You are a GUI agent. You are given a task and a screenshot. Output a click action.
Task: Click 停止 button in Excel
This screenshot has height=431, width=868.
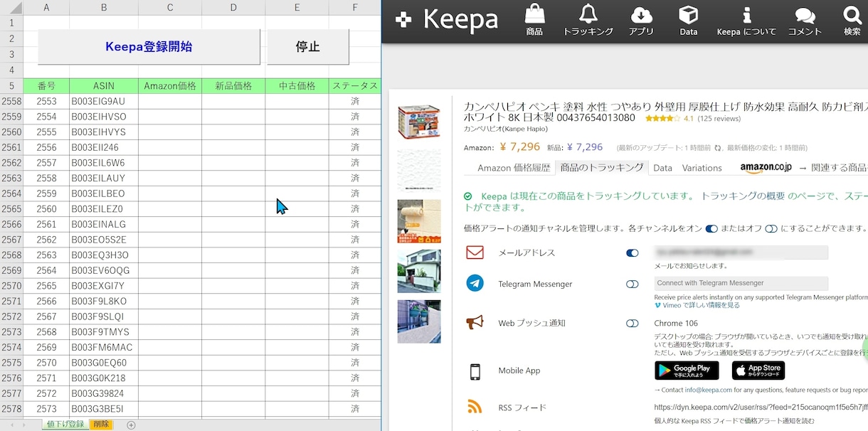(x=308, y=47)
